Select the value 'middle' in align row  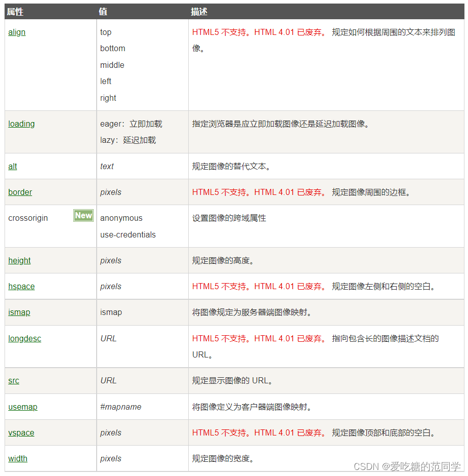[x=112, y=65]
